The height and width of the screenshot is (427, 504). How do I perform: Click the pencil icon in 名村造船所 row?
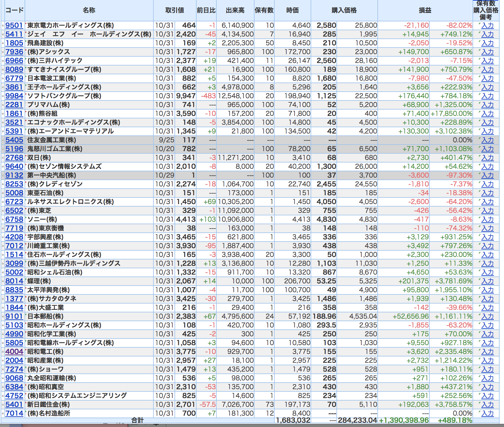coord(479,412)
